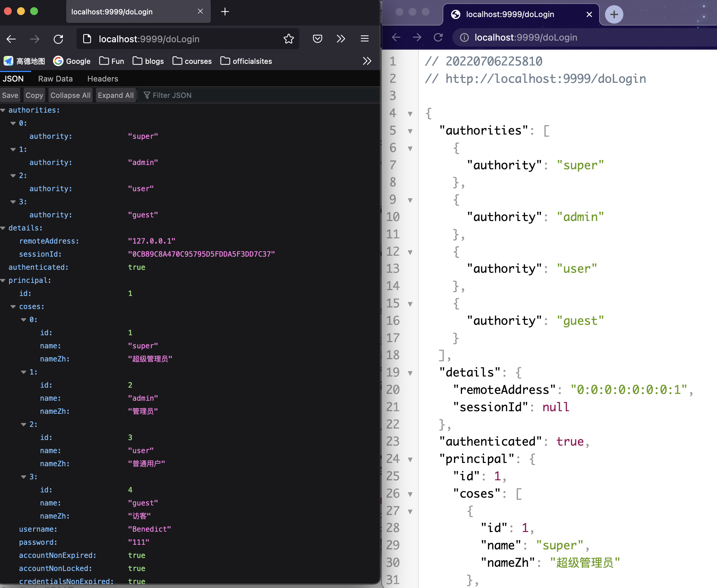Fold line 26 coses array in right viewer
The image size is (717, 588).
pos(410,494)
